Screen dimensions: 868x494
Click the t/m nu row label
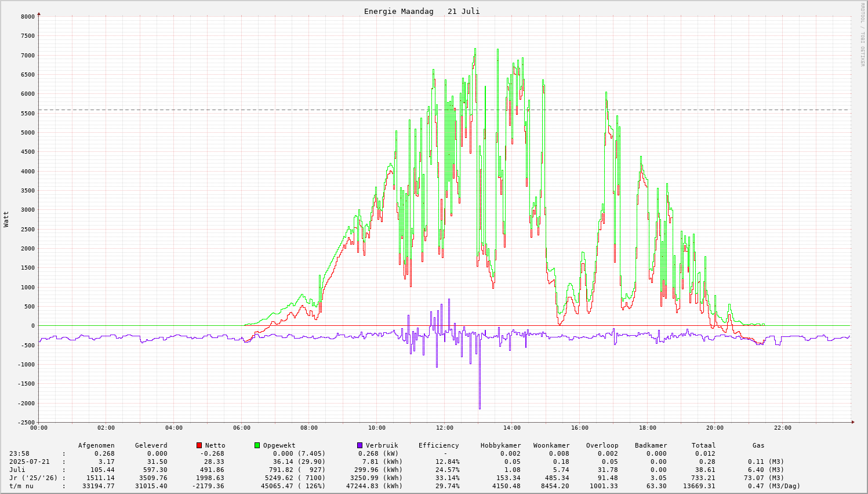click(x=21, y=486)
